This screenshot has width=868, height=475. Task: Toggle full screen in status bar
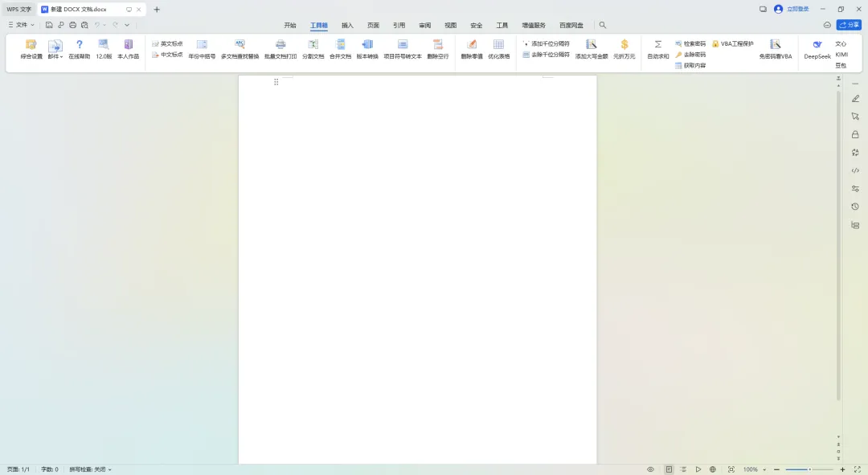point(857,469)
